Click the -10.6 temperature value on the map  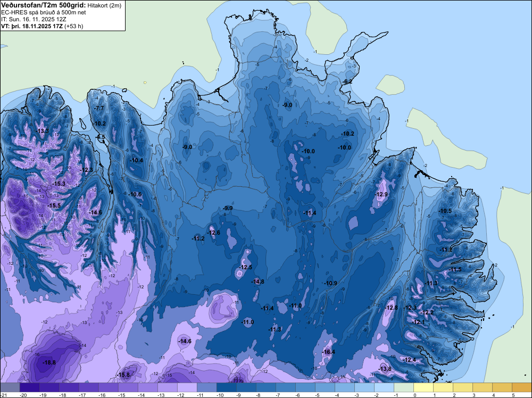[135, 194]
